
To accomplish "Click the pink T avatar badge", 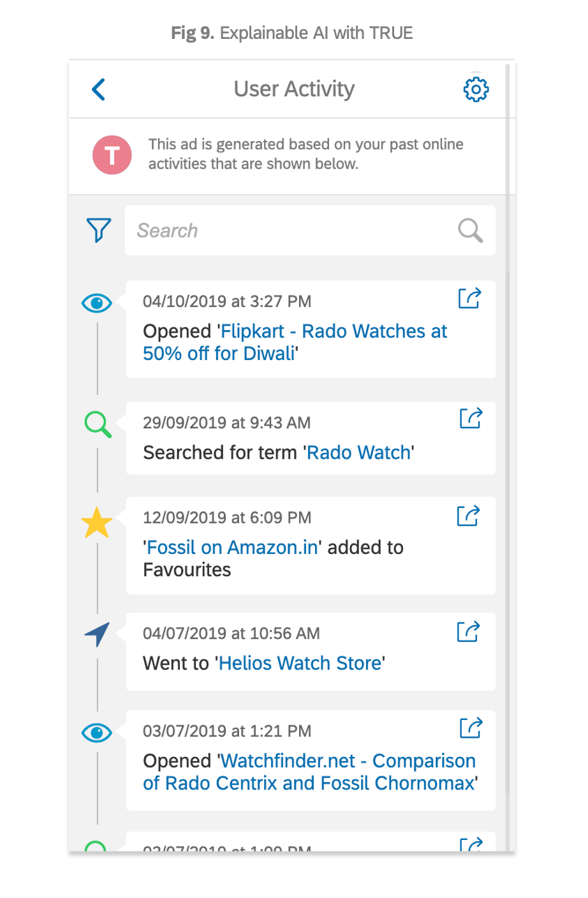I will [x=112, y=155].
